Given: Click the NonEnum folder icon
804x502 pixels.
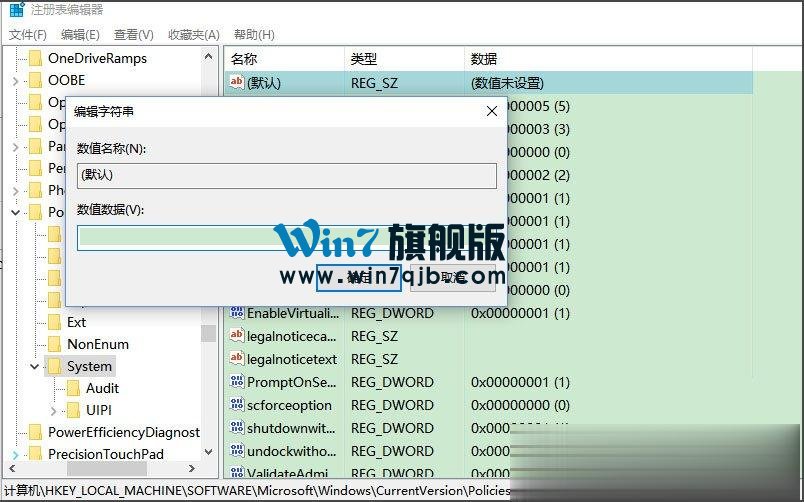Looking at the screenshot, I should 54,344.
